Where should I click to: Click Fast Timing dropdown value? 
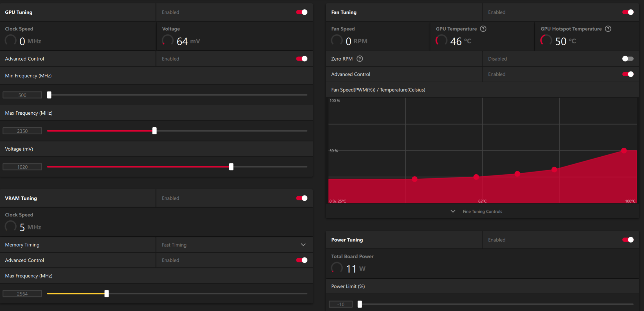pos(174,245)
